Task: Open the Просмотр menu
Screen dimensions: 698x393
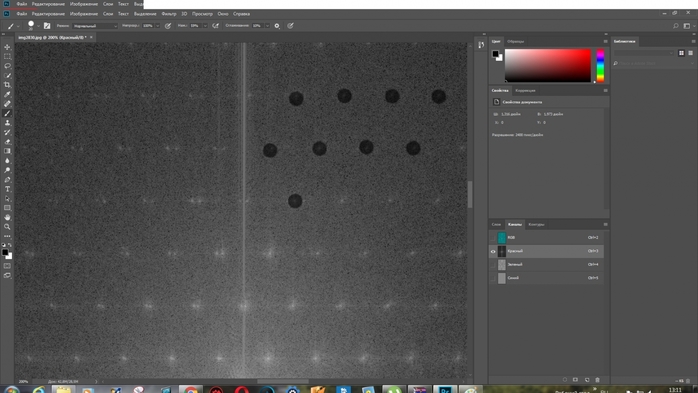Action: (202, 14)
